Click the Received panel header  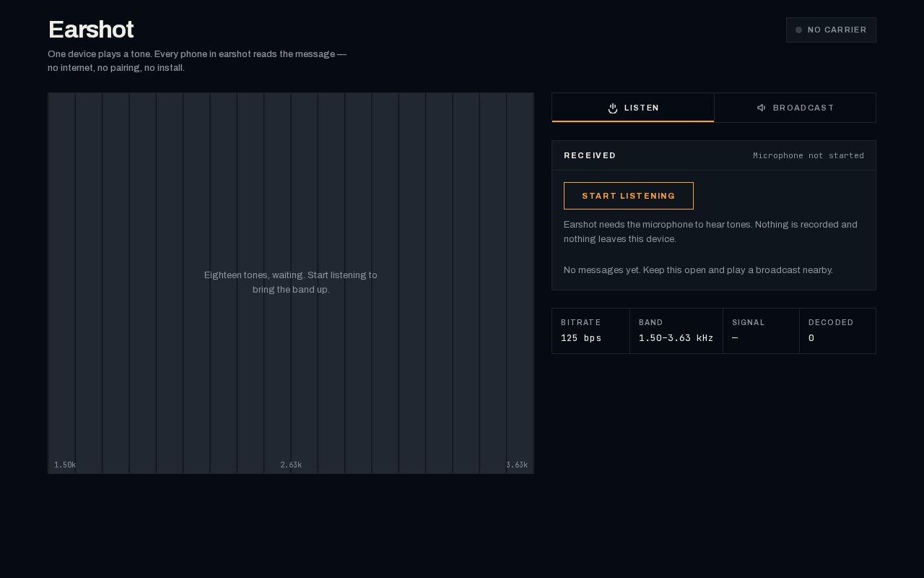[x=714, y=155]
